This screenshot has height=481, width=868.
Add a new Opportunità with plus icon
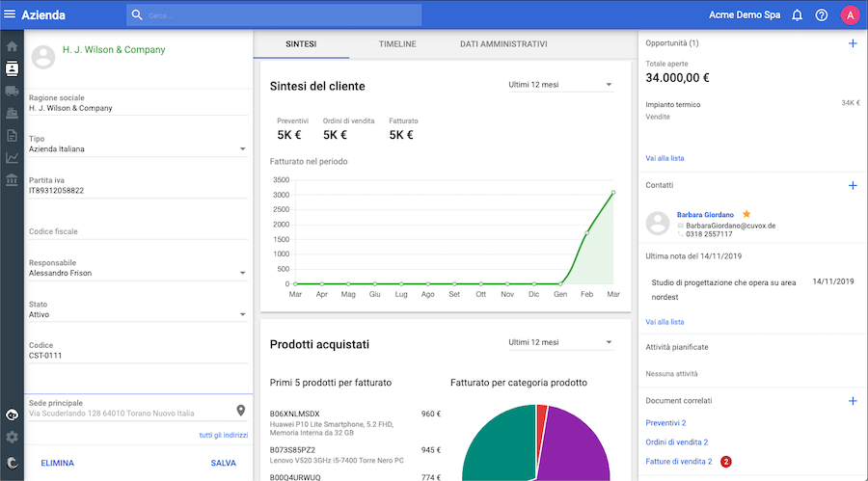click(852, 44)
